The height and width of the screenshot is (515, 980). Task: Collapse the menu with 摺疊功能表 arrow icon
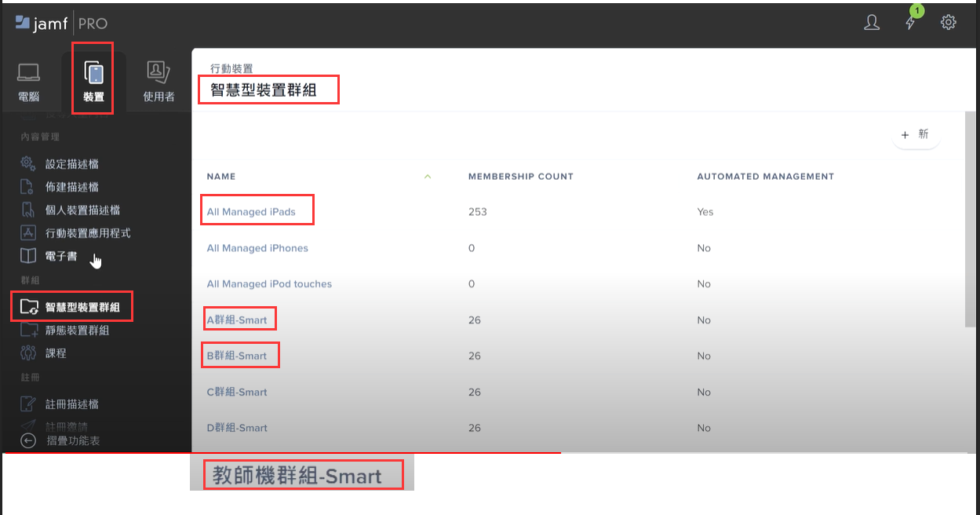click(x=28, y=440)
